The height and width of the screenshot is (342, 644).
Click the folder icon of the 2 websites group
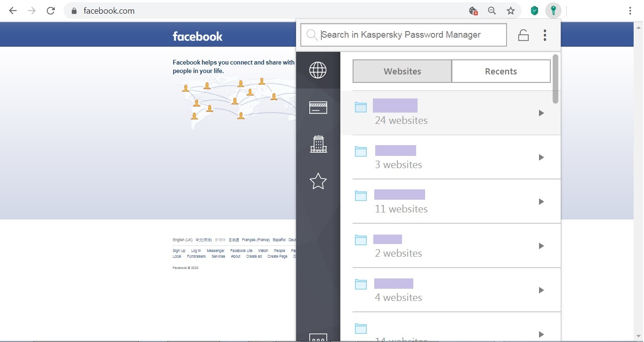click(361, 240)
